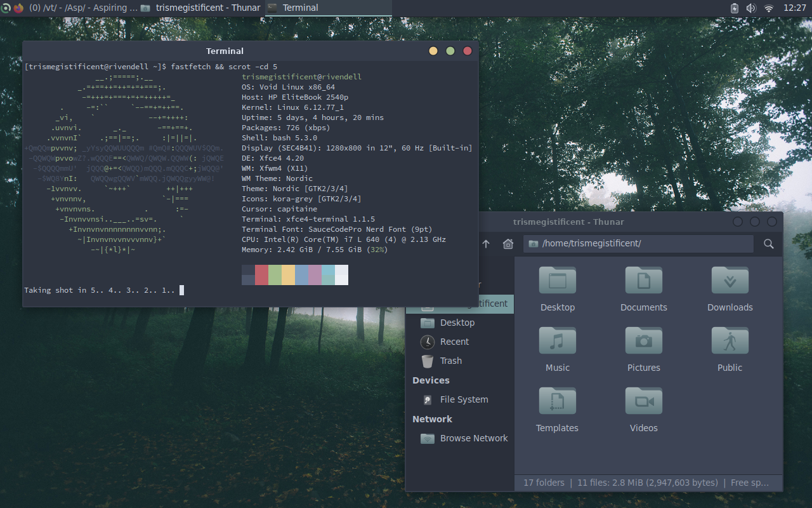Click the "Shell: bash 5.3.0" line
Screen dimensions: 812x508
[279, 138]
